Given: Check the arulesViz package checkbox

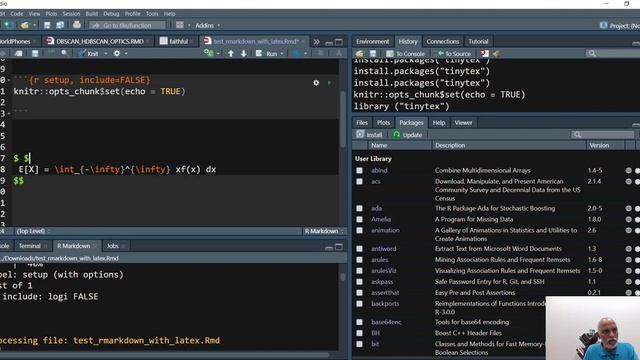Looking at the screenshot, I should coord(359,271).
